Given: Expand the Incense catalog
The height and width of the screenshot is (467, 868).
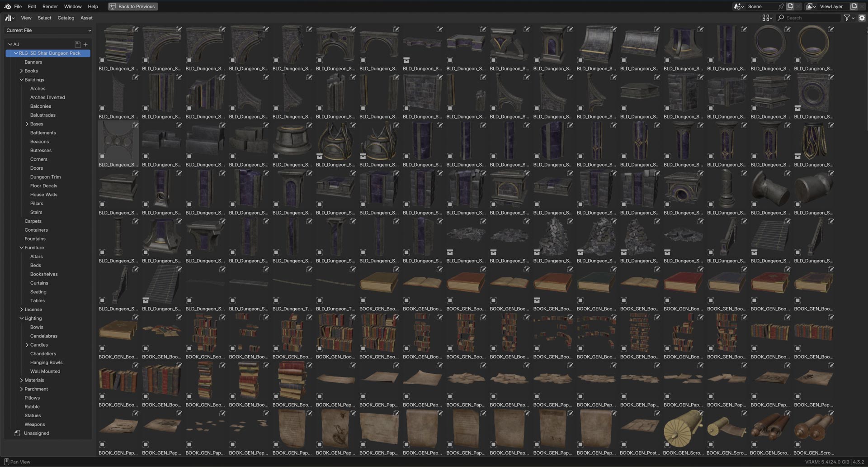Looking at the screenshot, I should click(x=21, y=310).
